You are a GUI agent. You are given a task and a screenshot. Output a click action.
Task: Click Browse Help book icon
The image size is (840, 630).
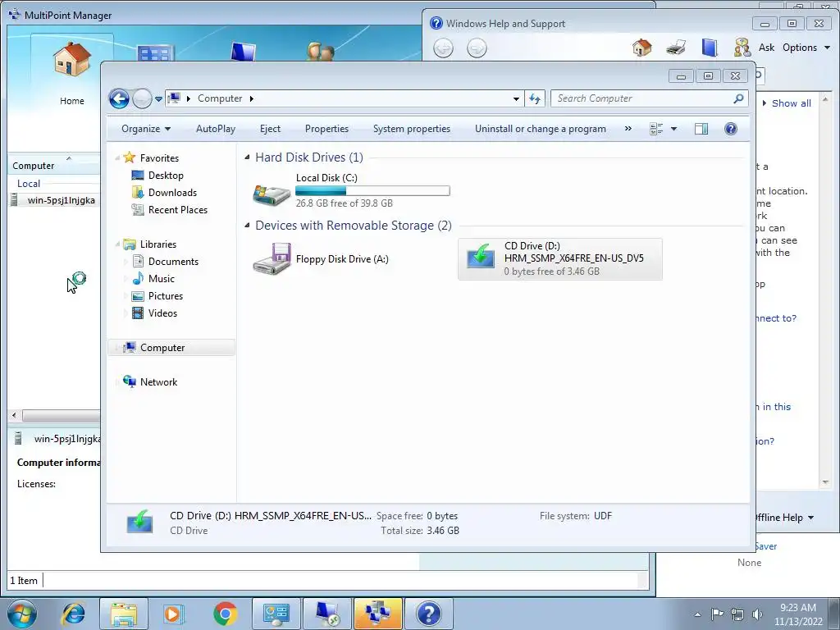tap(710, 48)
